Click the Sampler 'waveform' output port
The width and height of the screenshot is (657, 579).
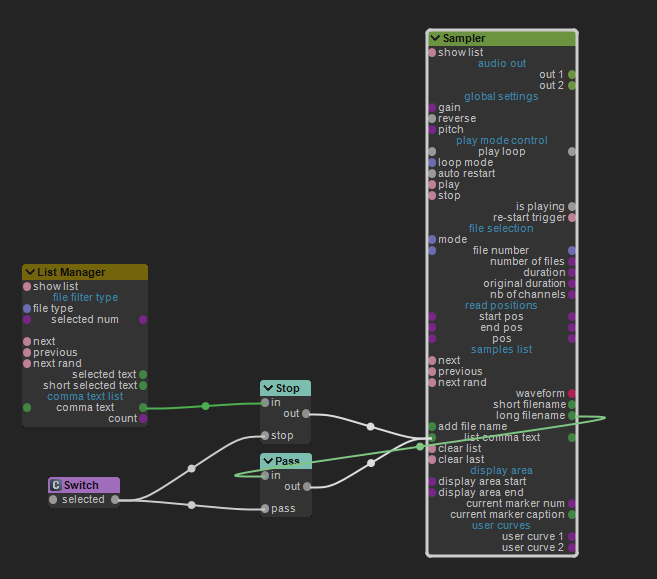tap(572, 394)
